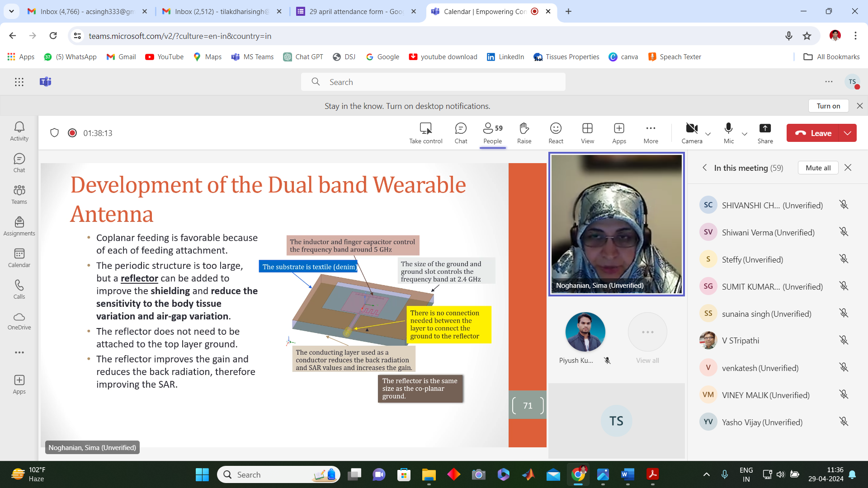Toggle the Mic mute button
868x488 pixels.
(728, 133)
